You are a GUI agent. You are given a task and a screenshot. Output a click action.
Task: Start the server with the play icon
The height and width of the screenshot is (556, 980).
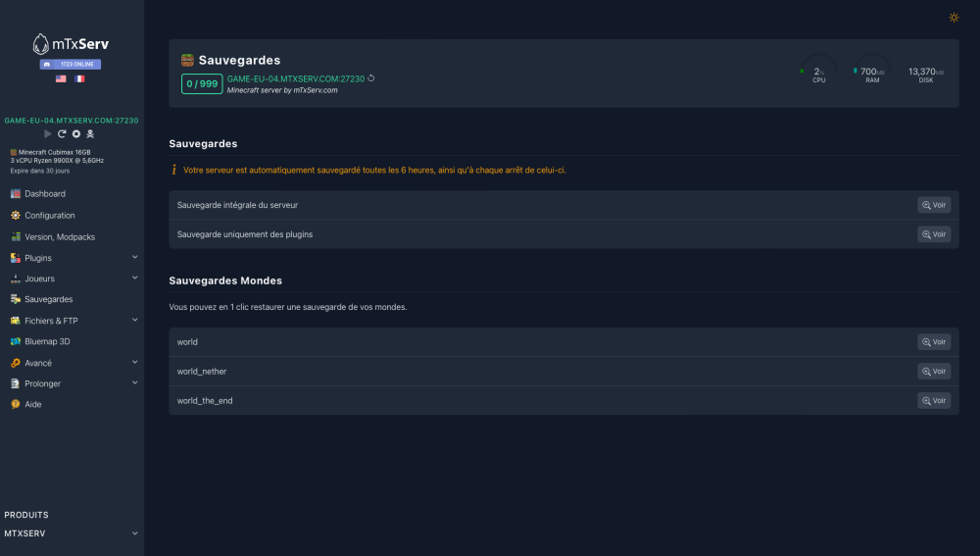tap(48, 133)
